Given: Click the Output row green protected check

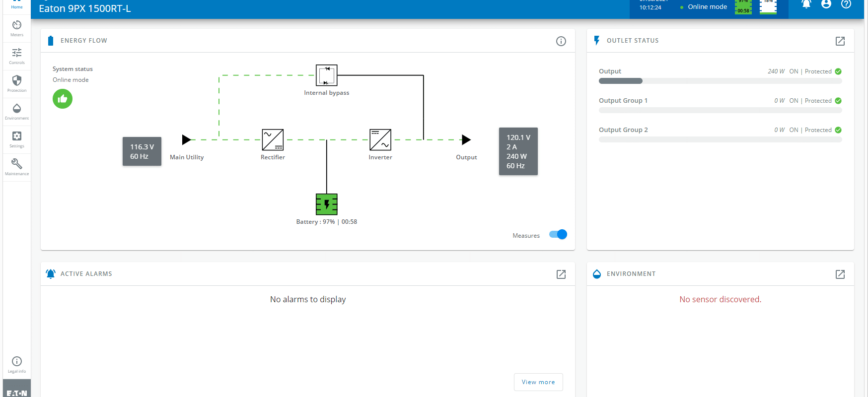Looking at the screenshot, I should tap(838, 71).
